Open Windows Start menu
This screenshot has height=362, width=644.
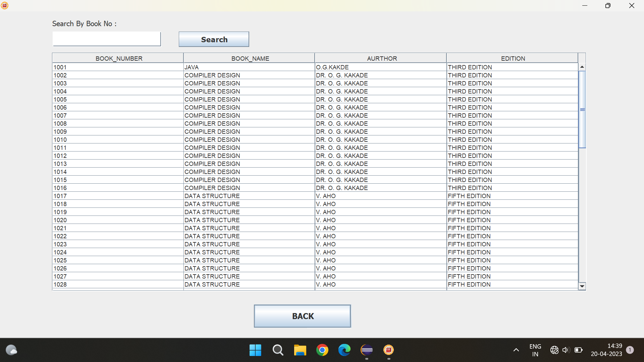tap(255, 350)
